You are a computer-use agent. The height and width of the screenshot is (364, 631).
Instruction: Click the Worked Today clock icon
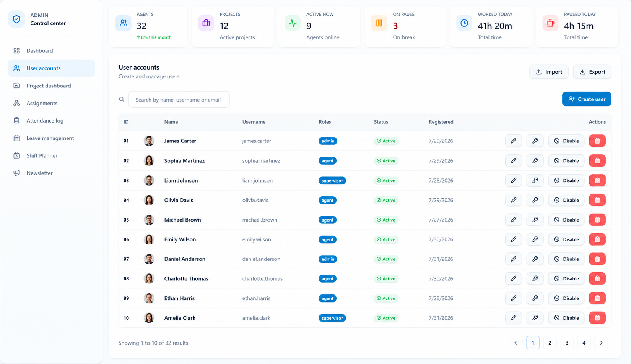click(x=464, y=23)
